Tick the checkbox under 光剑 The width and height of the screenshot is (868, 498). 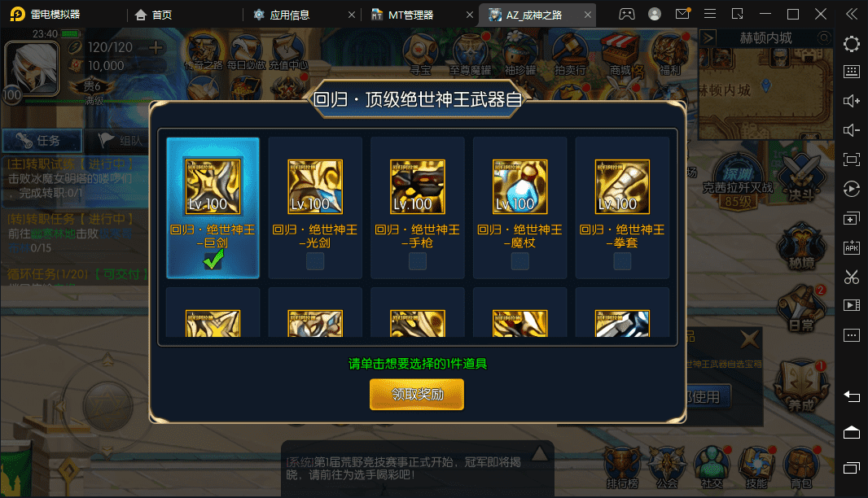pyautogui.click(x=315, y=261)
